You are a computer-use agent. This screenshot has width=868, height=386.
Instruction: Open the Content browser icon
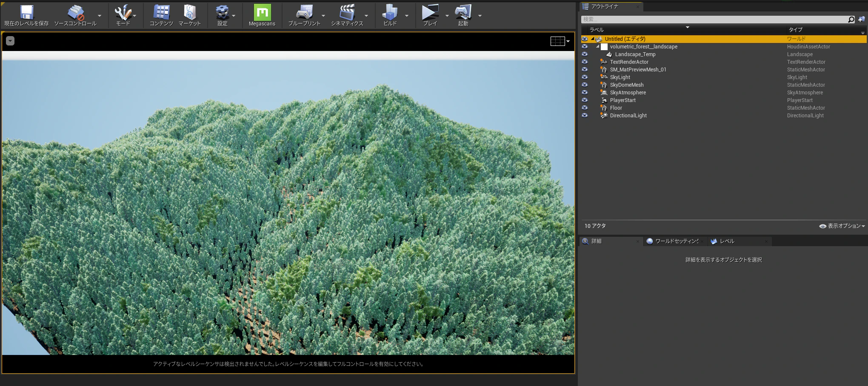(161, 12)
